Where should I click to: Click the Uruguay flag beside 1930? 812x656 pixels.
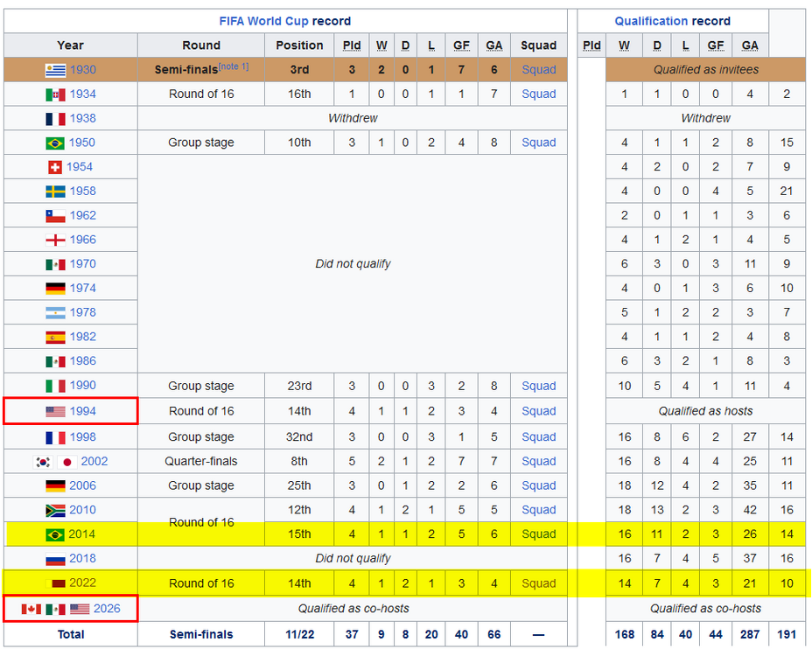(x=55, y=70)
